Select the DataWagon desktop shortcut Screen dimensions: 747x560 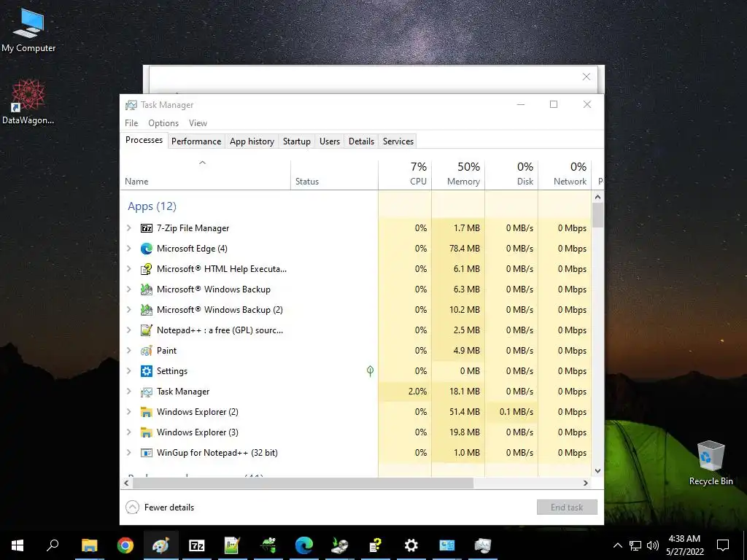coord(28,101)
